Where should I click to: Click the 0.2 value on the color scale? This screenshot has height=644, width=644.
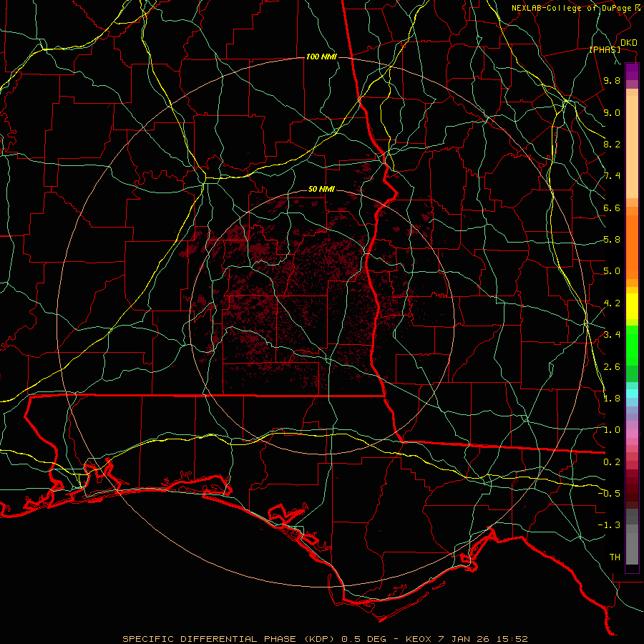pos(612,462)
